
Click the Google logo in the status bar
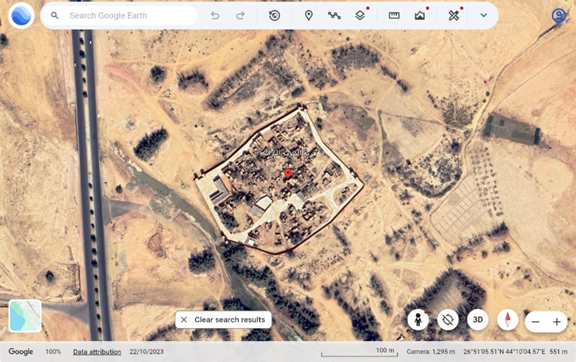click(21, 352)
